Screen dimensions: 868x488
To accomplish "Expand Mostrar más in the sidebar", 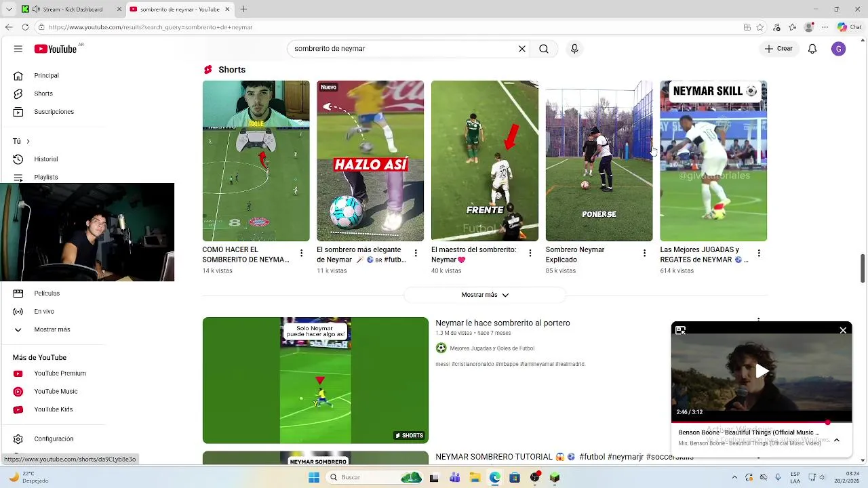I will pos(53,329).
